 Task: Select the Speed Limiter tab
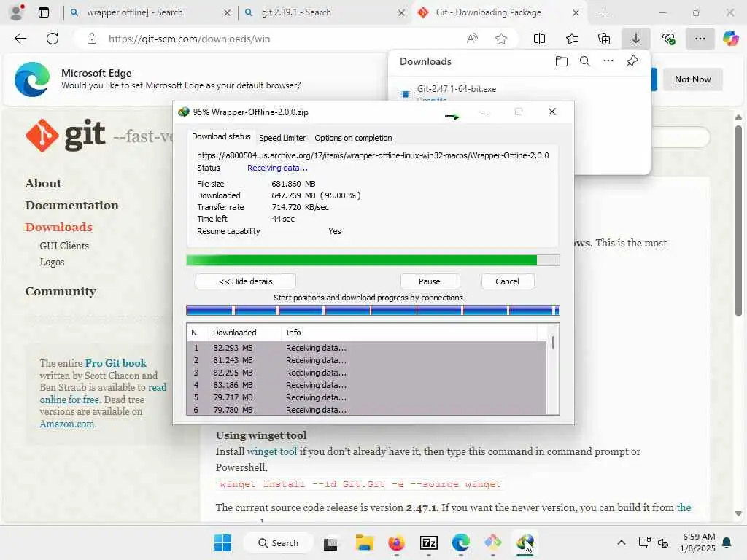[x=282, y=138]
